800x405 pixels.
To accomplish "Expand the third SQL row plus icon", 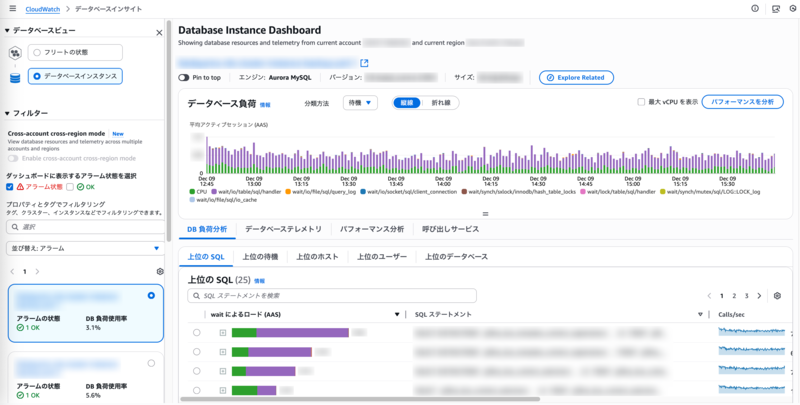I will tap(222, 371).
